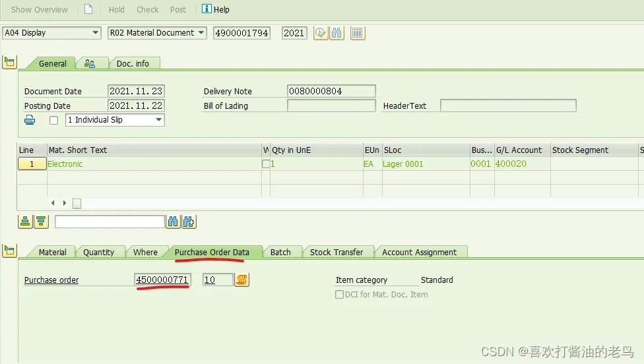
Task: Open the Where detail tab
Action: [x=145, y=252]
